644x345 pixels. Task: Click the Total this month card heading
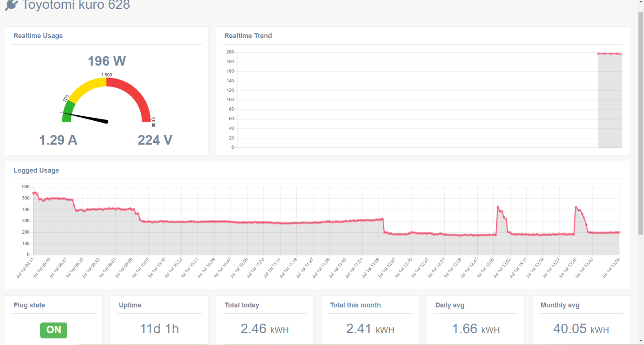click(355, 305)
